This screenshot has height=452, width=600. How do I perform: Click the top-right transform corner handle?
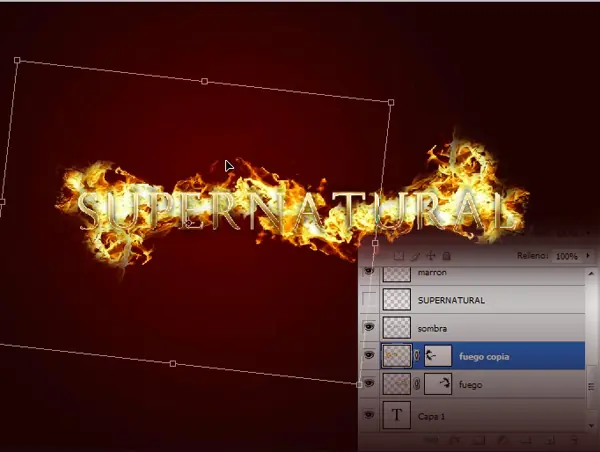pos(391,102)
